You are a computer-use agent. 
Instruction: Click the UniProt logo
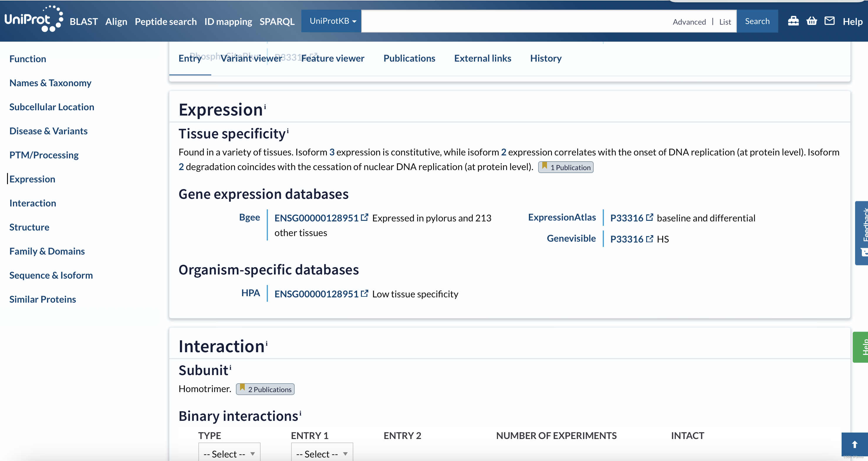click(x=34, y=19)
